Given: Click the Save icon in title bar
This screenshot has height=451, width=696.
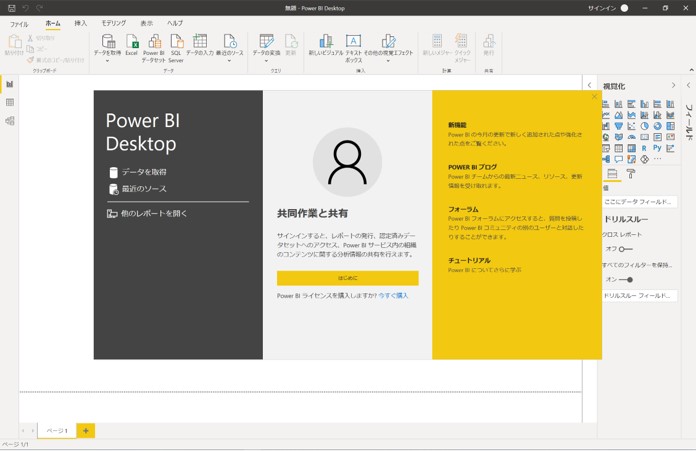Looking at the screenshot, I should (x=11, y=8).
